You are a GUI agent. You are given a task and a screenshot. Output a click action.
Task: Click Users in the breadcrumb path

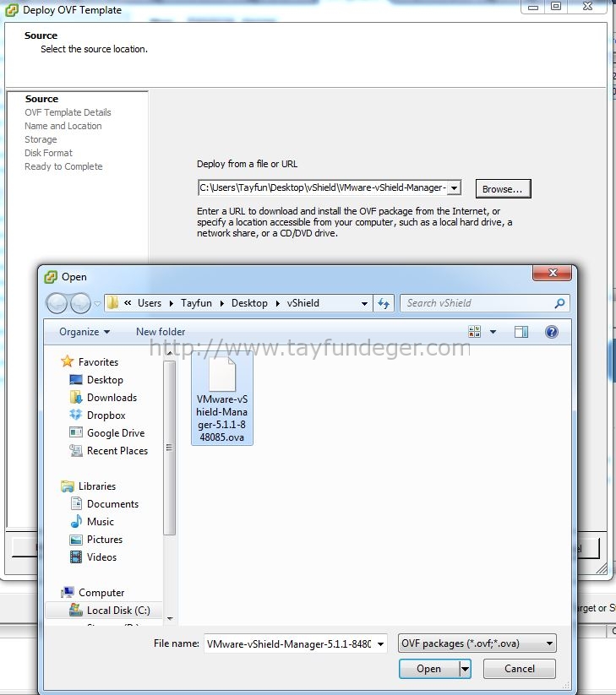click(x=150, y=303)
